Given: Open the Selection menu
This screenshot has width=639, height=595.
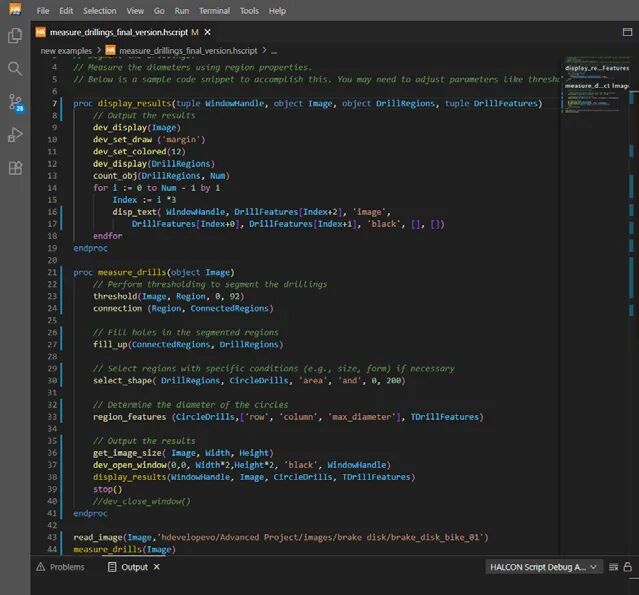Looking at the screenshot, I should (100, 11).
